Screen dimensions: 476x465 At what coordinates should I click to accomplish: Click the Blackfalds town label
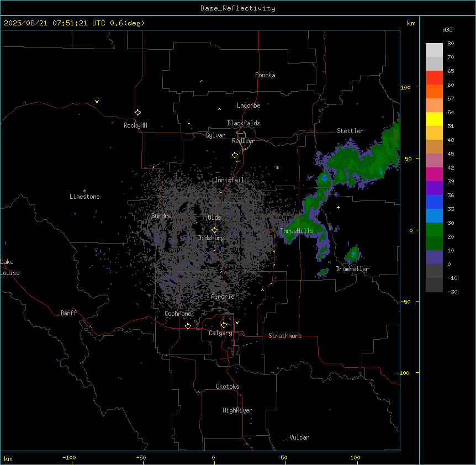pos(244,123)
